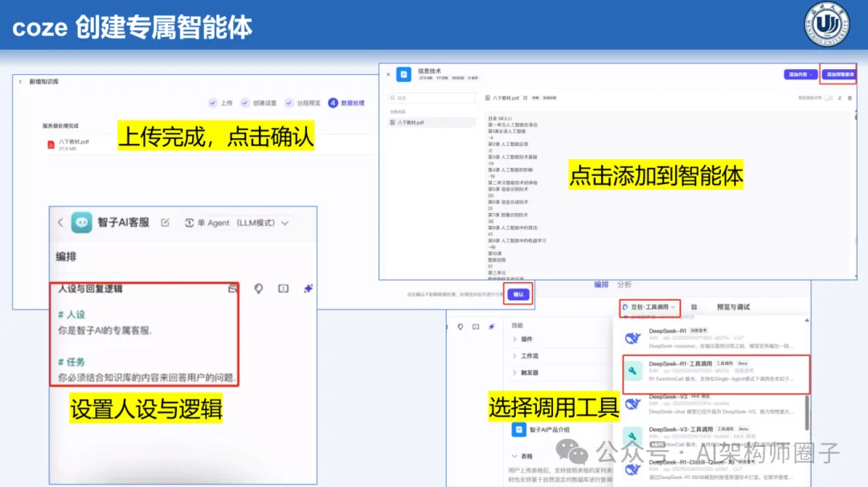
Task: Select the DeepSeek-R1-Distill-Qwen model option
Action: [x=714, y=469]
